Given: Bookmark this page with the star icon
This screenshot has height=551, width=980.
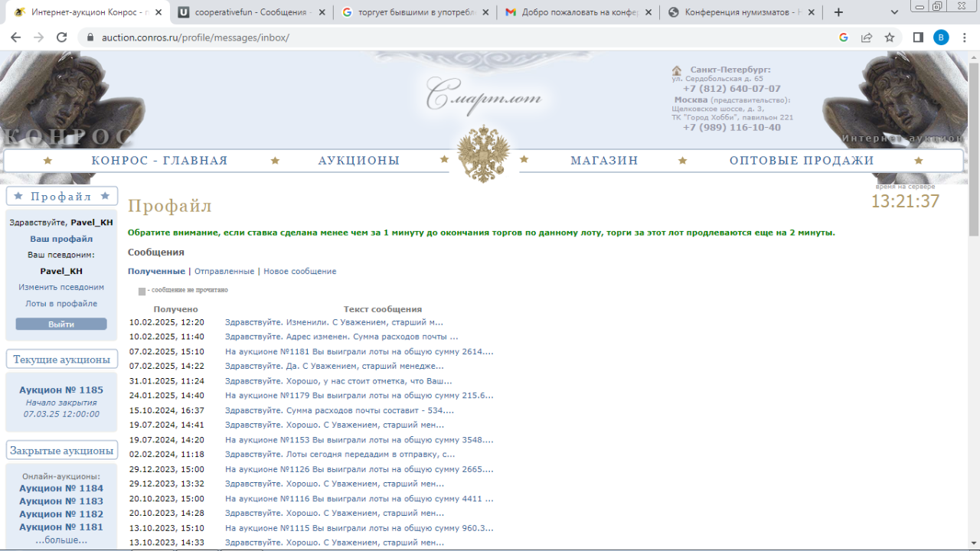Looking at the screenshot, I should click(x=890, y=37).
